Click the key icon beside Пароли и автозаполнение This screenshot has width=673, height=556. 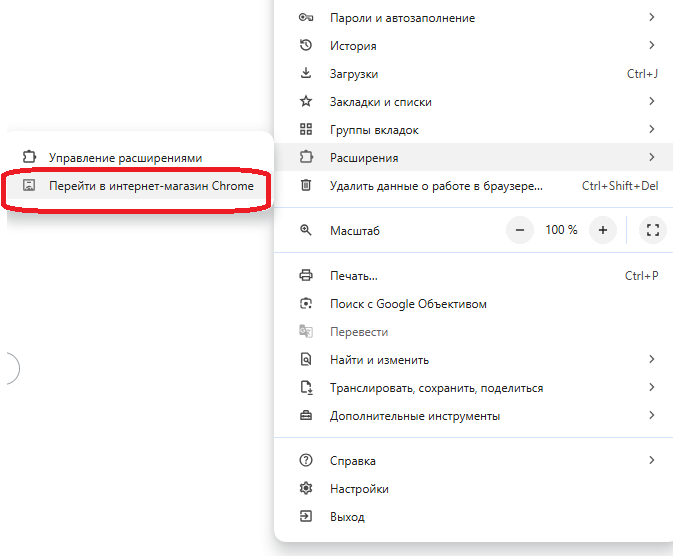(x=307, y=18)
